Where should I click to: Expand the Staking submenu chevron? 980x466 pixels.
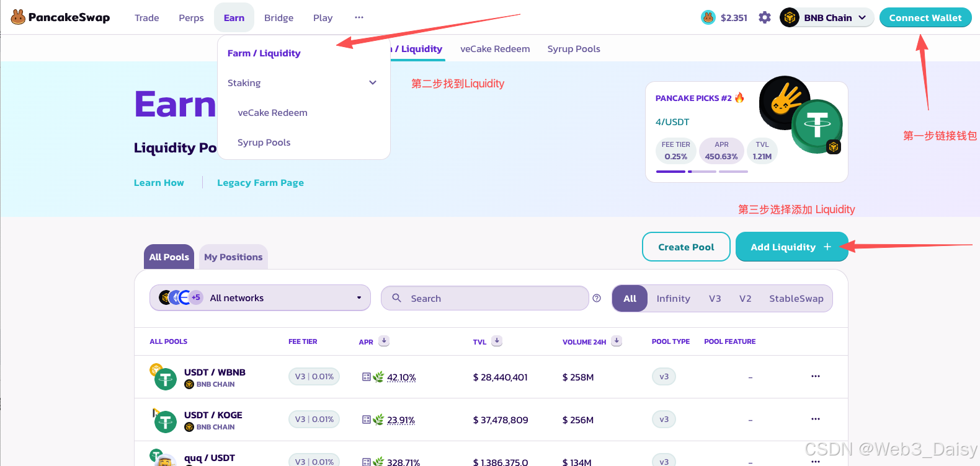[373, 82]
